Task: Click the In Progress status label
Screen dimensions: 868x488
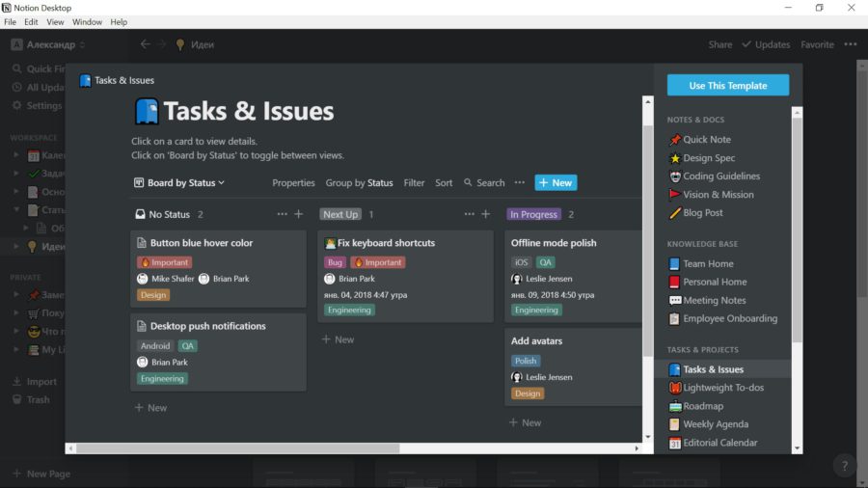Action: [533, 214]
